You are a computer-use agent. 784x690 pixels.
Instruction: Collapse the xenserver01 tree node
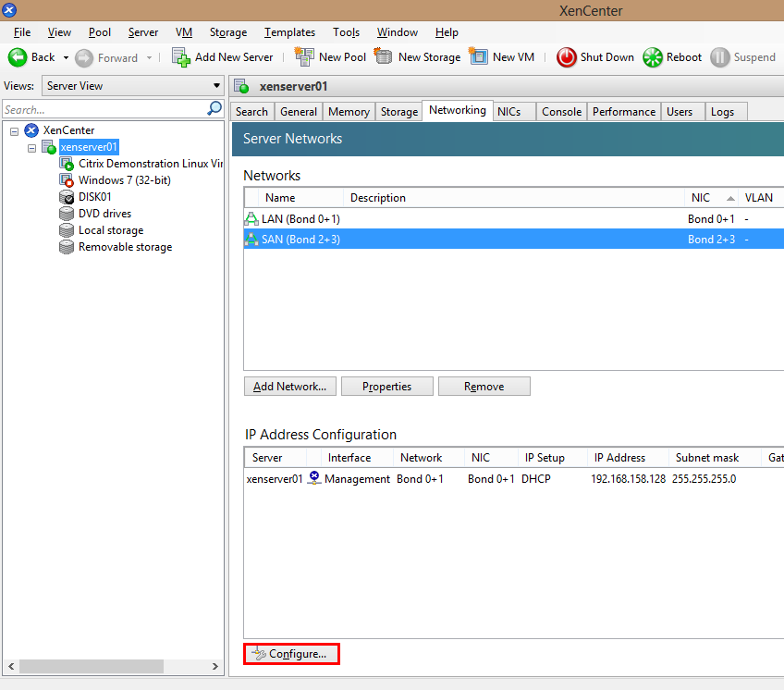click(x=32, y=148)
